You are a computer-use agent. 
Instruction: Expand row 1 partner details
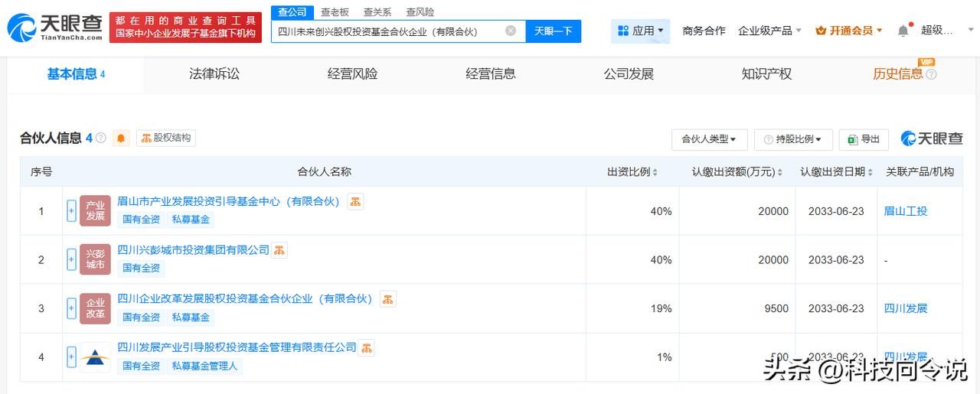tap(71, 210)
